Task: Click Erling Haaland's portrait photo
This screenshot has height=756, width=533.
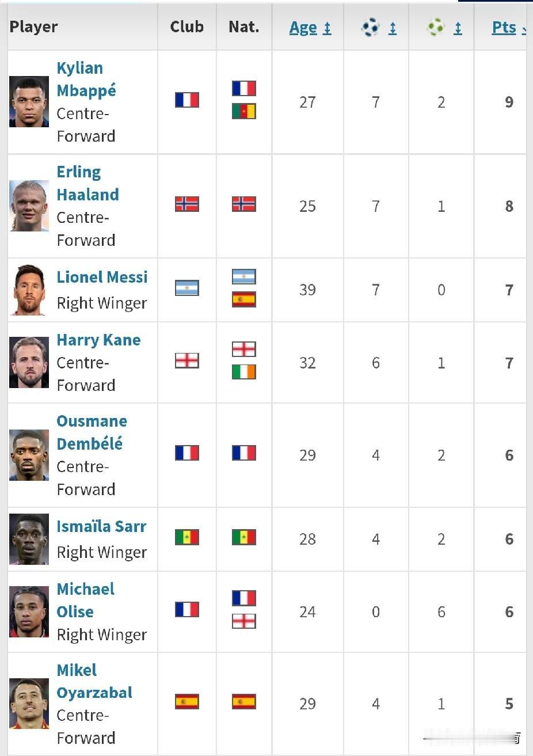Action: [x=29, y=206]
